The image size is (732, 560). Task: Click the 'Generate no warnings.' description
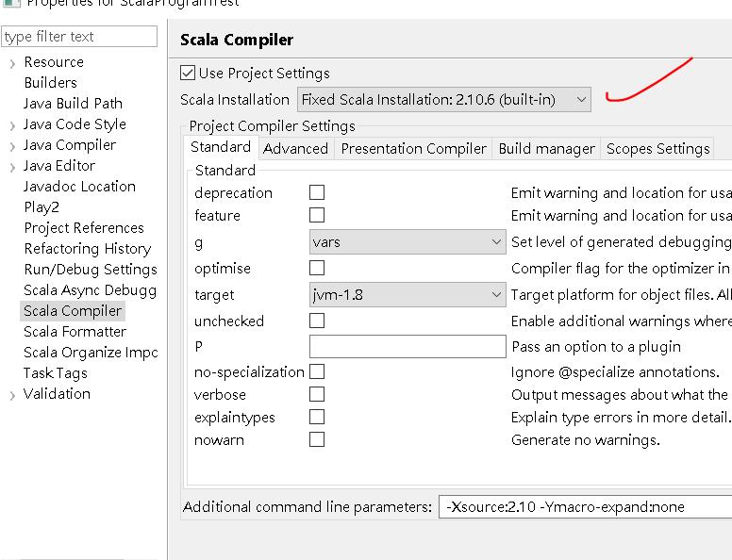coord(586,440)
